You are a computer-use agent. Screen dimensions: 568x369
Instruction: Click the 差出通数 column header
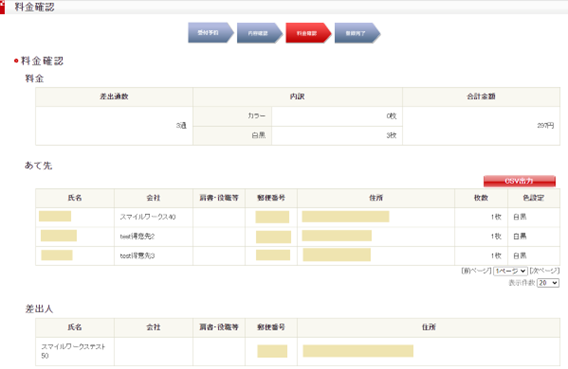(114, 97)
